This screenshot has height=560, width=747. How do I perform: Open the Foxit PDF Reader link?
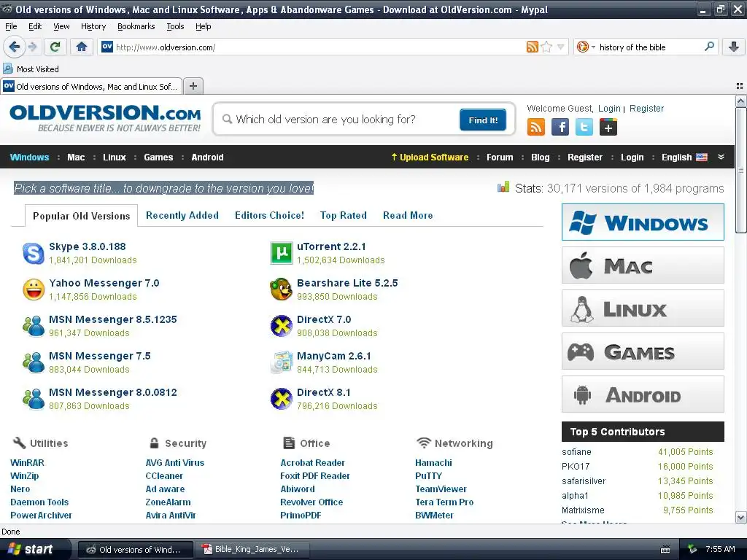tap(315, 475)
